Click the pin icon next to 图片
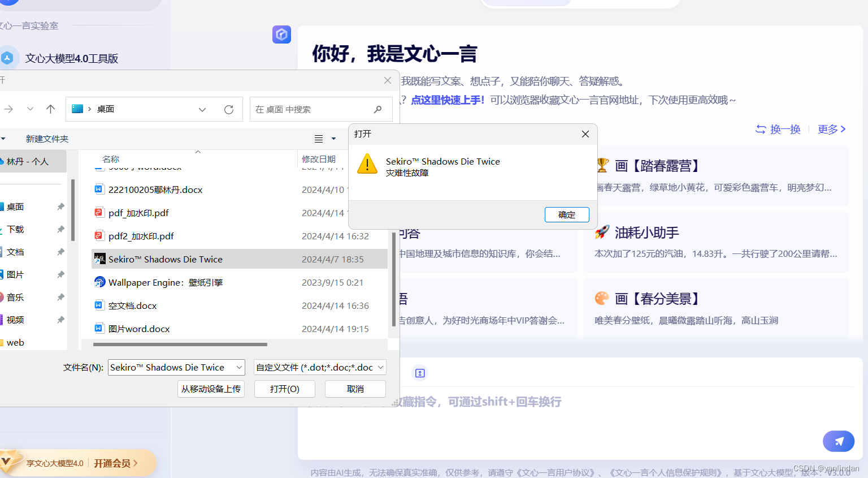 [x=60, y=274]
